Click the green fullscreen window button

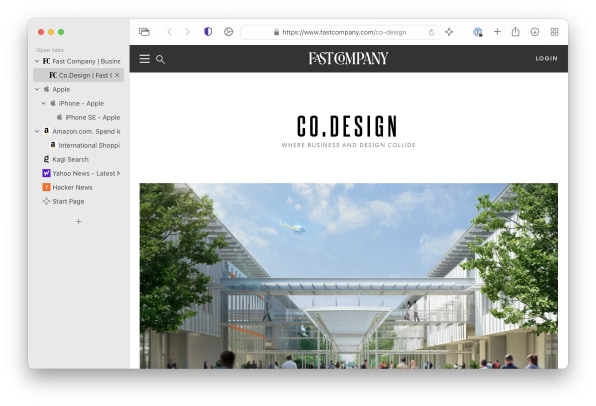61,32
